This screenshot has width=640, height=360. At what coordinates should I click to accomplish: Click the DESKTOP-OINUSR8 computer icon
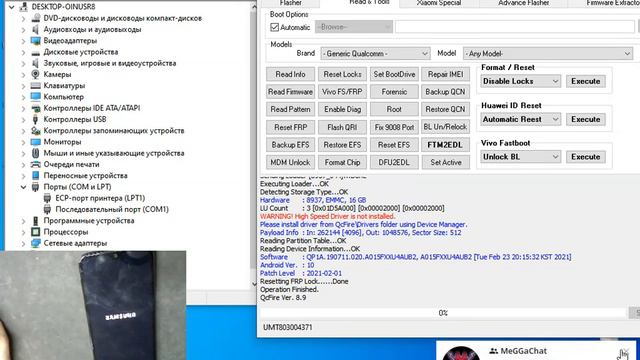[x=24, y=7]
